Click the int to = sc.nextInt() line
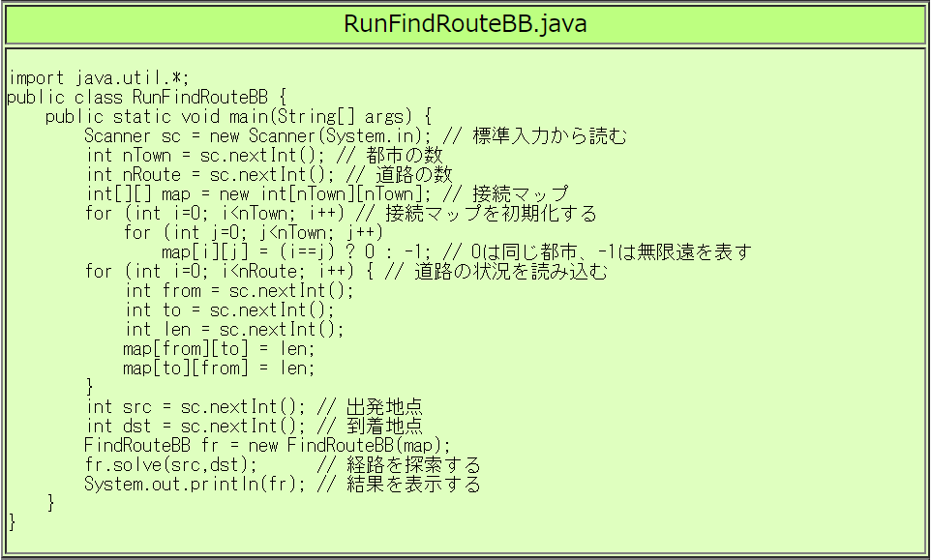Image resolution: width=932 pixels, height=560 pixels. pos(229,310)
